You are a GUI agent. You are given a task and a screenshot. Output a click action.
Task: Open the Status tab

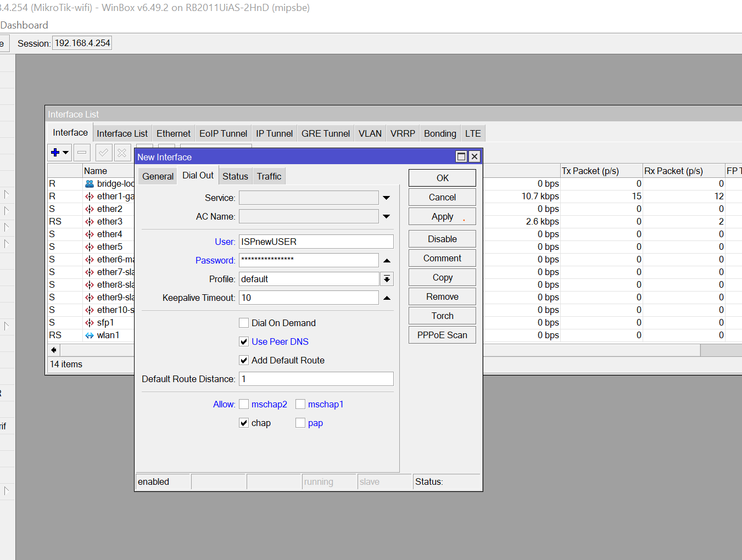click(235, 176)
